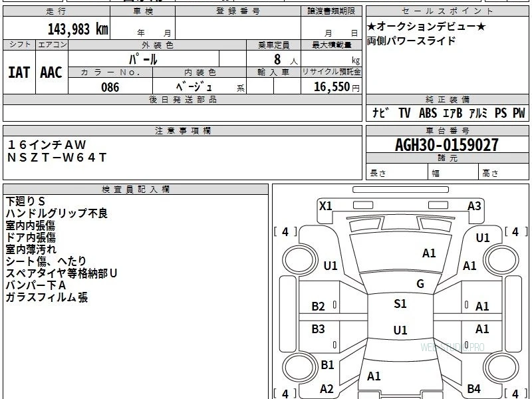Viewport: 532px width, 399px height.
Task: Select the B3 mark on door
Action: pyautogui.click(x=319, y=329)
